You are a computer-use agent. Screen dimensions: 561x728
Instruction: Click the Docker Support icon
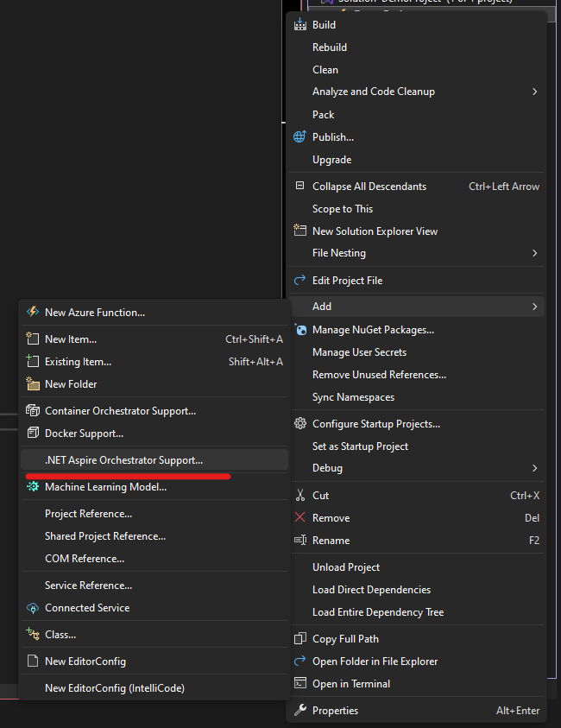(x=33, y=434)
